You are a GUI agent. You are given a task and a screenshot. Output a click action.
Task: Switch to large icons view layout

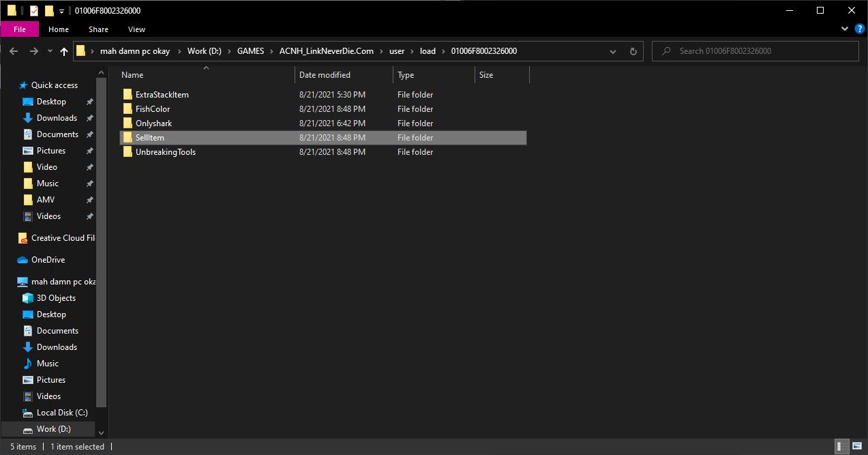(856, 447)
